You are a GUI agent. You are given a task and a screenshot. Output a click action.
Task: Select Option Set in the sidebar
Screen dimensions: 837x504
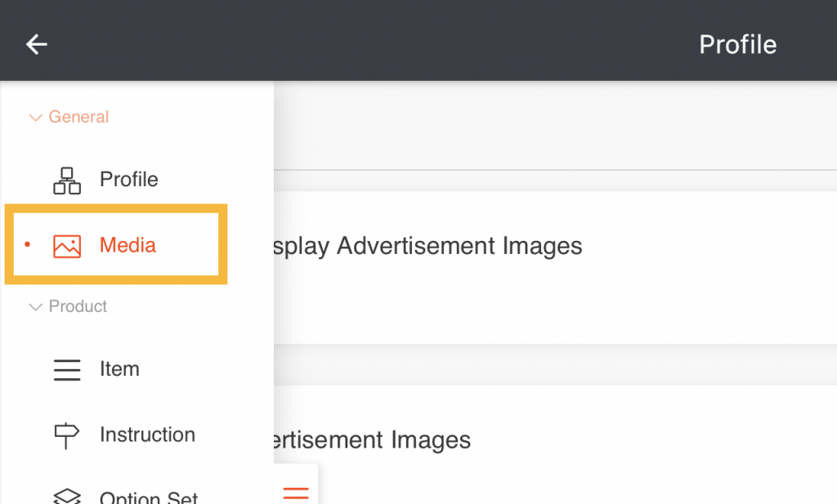[x=149, y=497]
